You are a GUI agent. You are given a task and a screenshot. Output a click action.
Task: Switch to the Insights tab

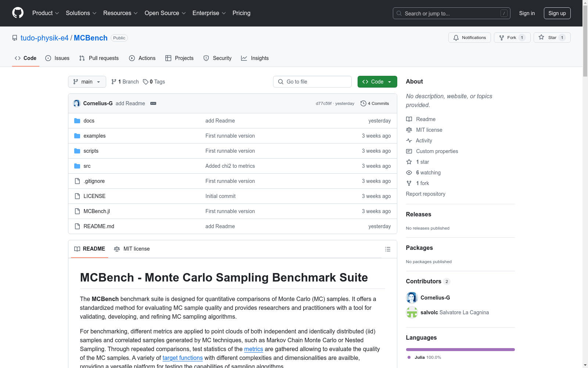[x=255, y=58]
